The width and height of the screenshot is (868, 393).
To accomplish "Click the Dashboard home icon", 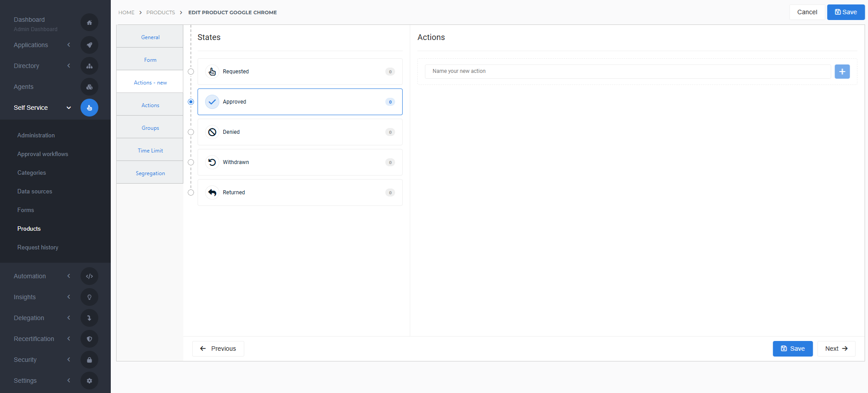I will pyautogui.click(x=89, y=23).
